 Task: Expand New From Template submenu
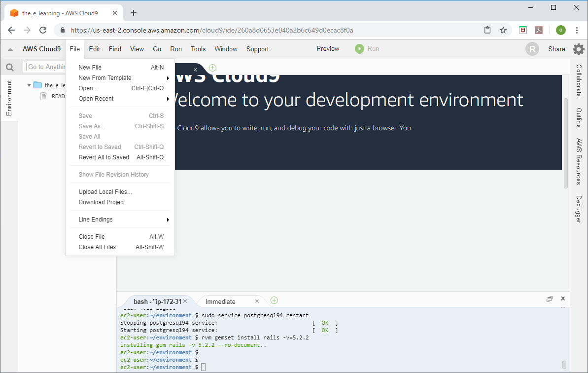(168, 78)
